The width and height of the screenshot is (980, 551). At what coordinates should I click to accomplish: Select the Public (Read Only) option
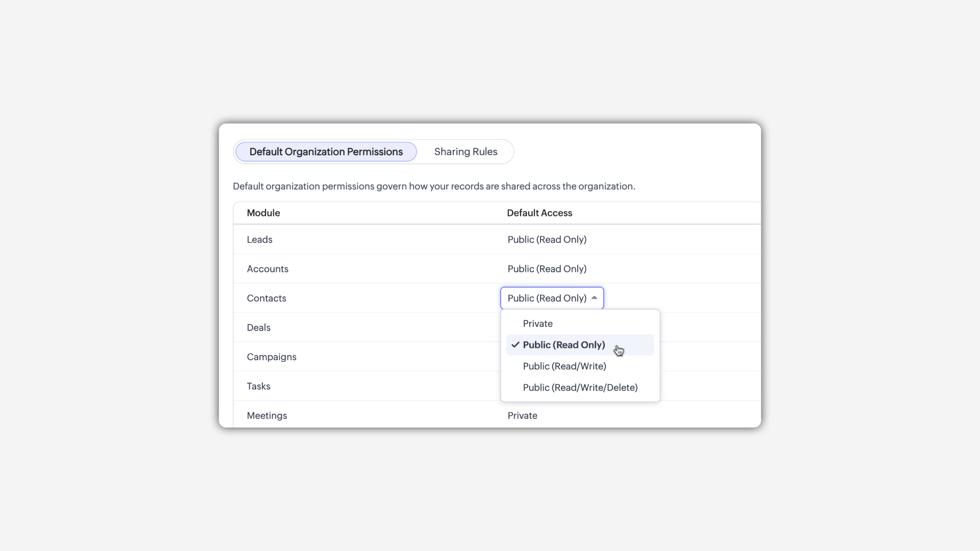(563, 345)
